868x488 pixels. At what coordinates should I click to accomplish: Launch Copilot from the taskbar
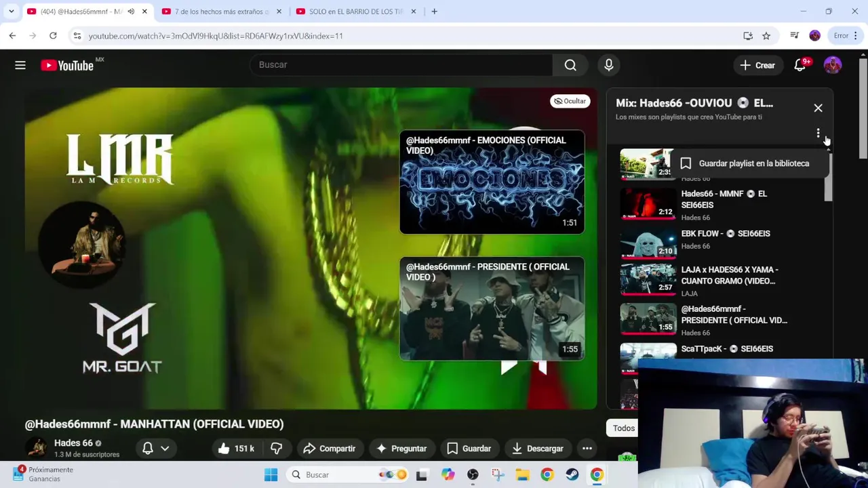click(448, 475)
